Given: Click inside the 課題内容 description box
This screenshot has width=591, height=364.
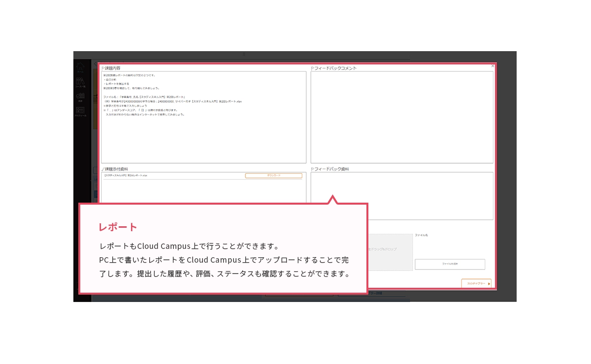Looking at the screenshot, I should (x=203, y=138).
